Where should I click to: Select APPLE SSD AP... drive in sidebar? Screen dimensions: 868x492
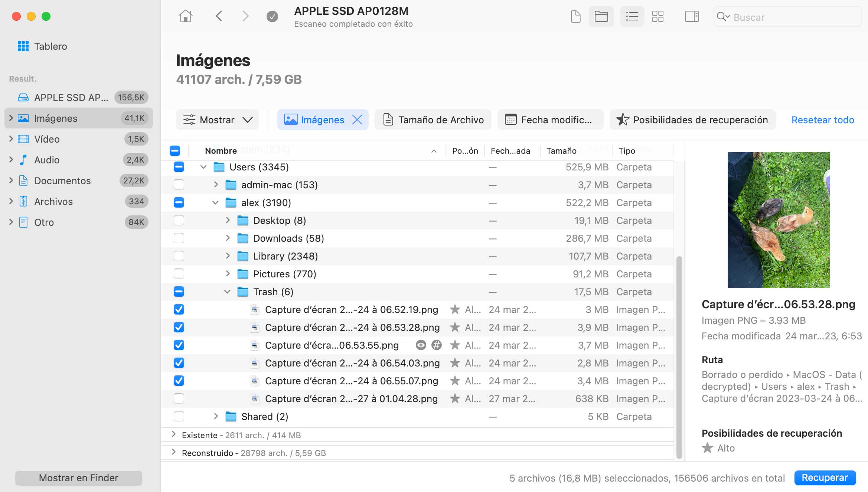pos(79,97)
